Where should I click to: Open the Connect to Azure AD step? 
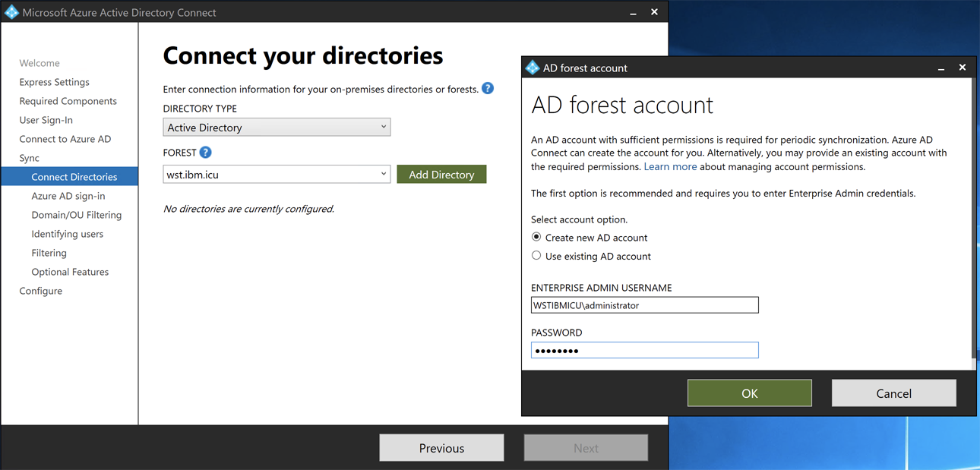tap(65, 139)
